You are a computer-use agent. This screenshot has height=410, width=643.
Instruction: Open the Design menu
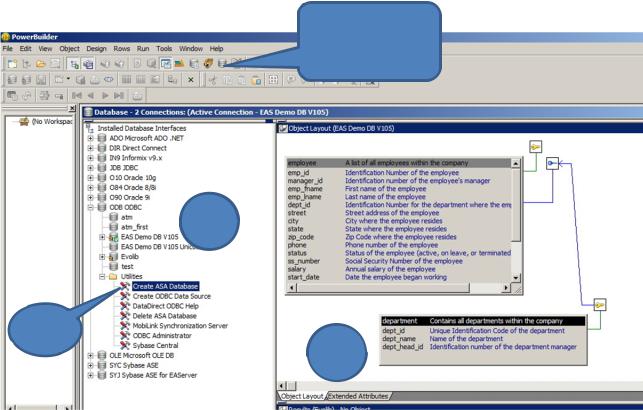pos(96,48)
